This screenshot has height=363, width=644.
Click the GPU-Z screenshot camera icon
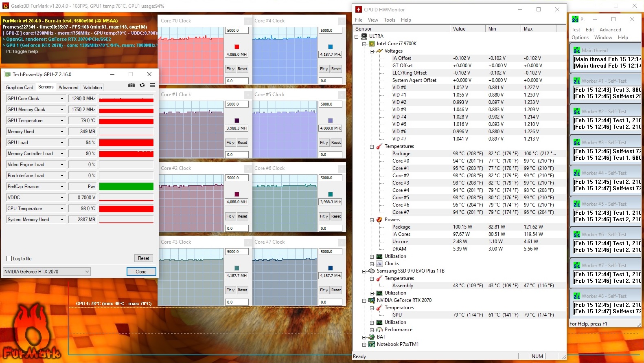pyautogui.click(x=131, y=85)
